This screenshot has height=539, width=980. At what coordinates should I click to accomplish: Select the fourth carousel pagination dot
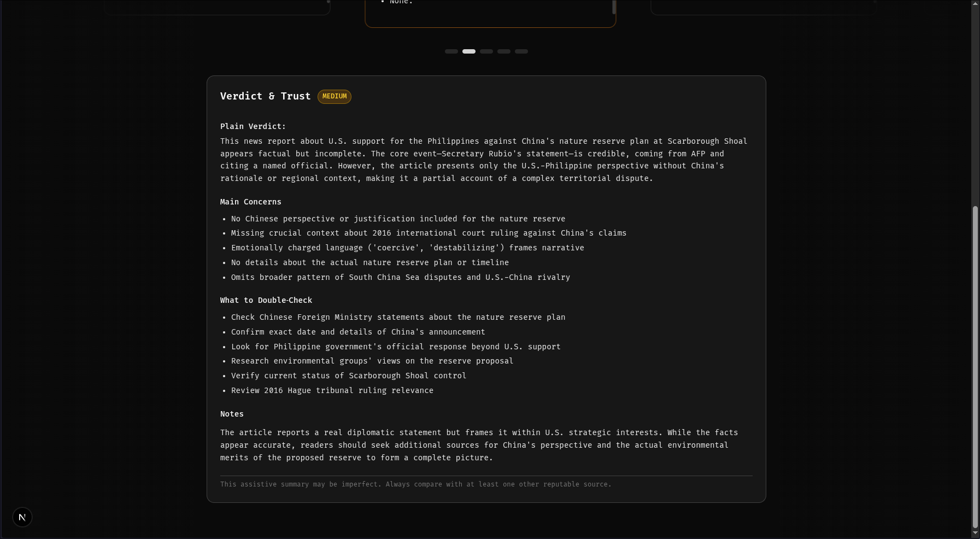[504, 51]
